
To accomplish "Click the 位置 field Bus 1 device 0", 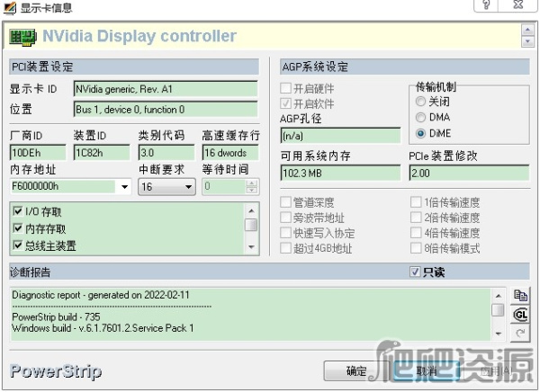I will point(166,110).
